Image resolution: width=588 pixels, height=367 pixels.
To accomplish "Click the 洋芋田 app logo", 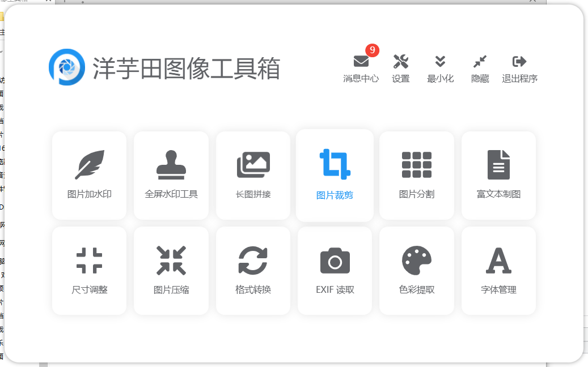I will click(67, 67).
